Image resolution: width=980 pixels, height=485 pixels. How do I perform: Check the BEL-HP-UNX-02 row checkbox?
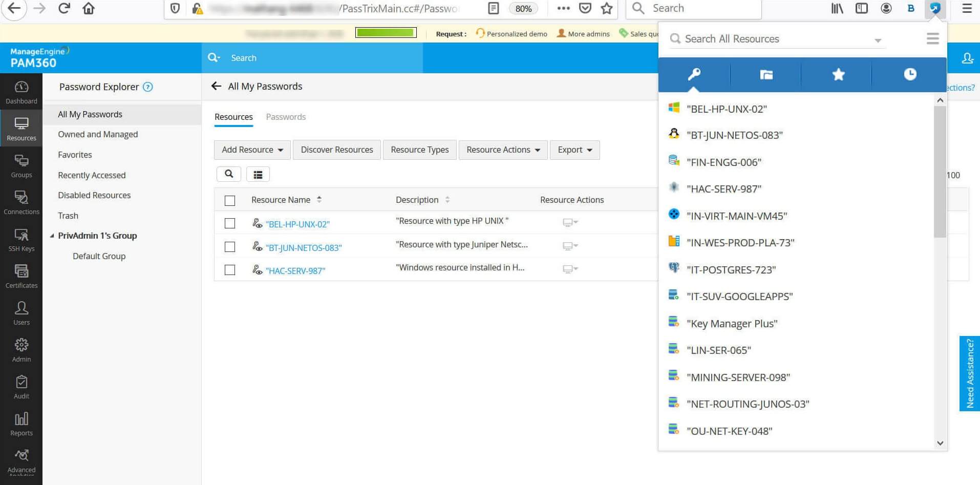[230, 223]
